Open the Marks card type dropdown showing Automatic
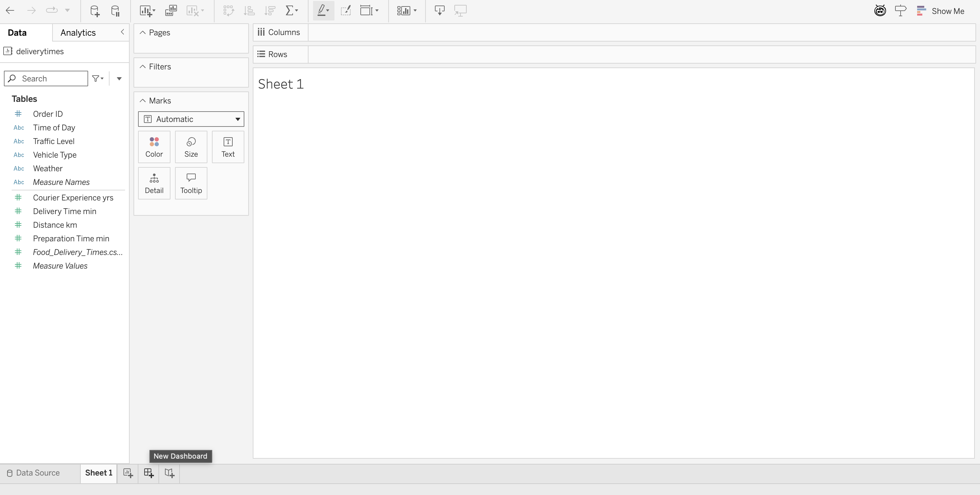The width and height of the screenshot is (980, 495). (x=191, y=119)
